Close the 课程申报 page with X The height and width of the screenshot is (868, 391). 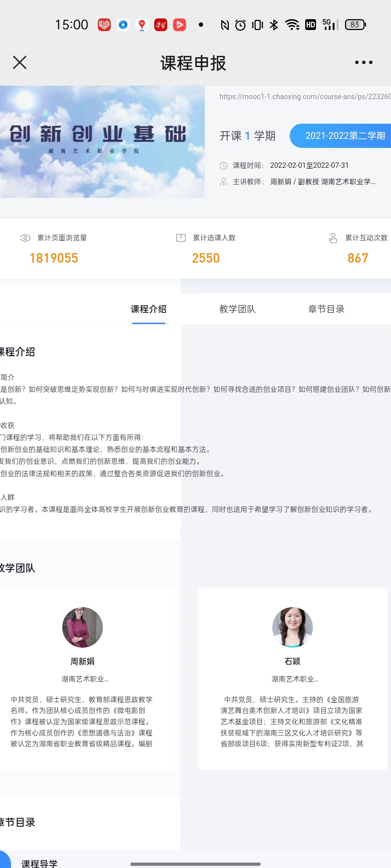[20, 63]
